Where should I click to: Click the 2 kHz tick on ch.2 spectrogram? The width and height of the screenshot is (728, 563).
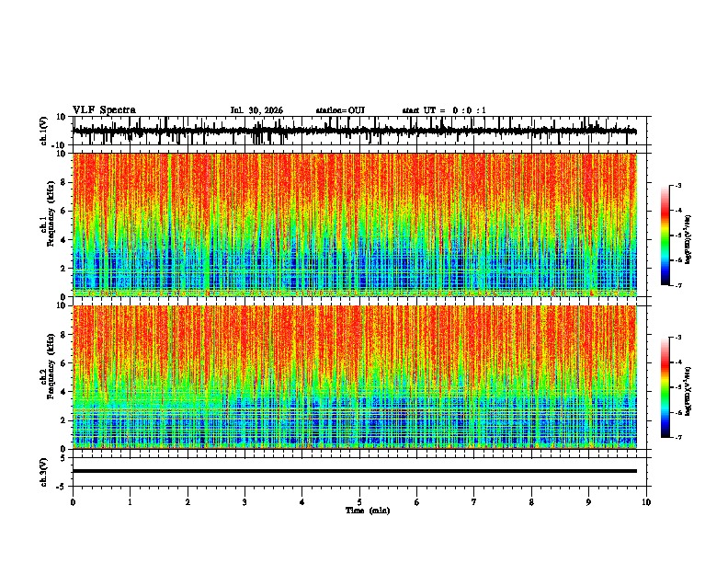pyautogui.click(x=63, y=420)
